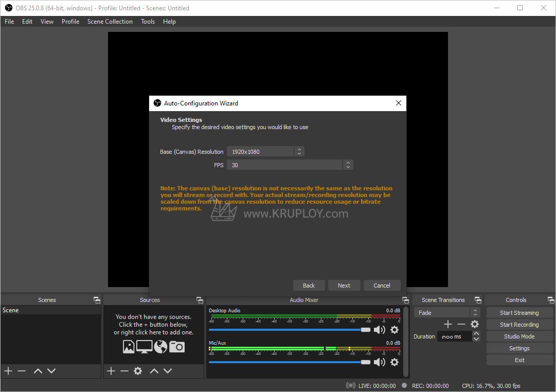Click the display capture monitor icon
The image size is (556, 392).
coord(145,347)
